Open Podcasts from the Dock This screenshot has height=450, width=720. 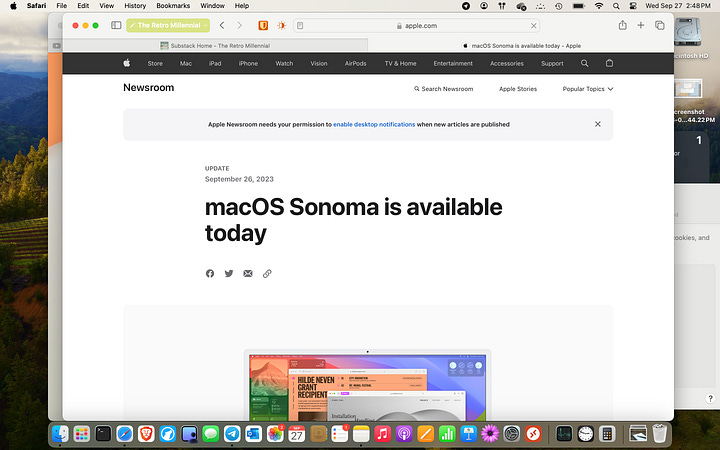[x=404, y=433]
